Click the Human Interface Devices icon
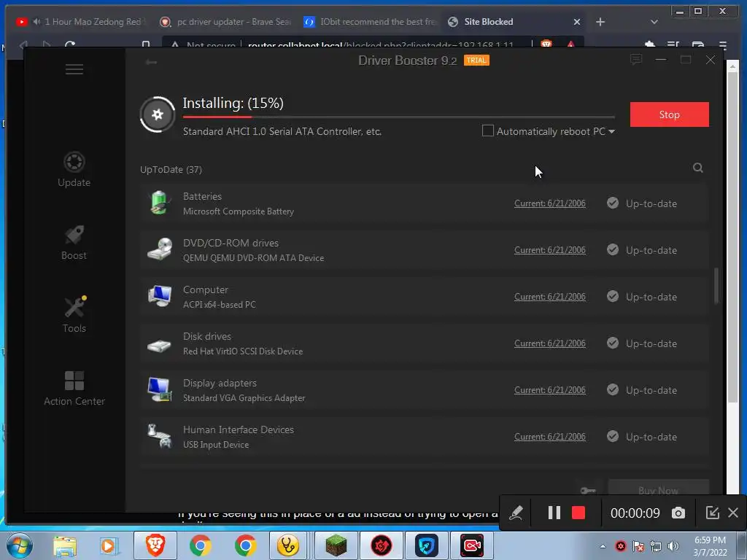Viewport: 747px width, 560px height. (x=159, y=436)
